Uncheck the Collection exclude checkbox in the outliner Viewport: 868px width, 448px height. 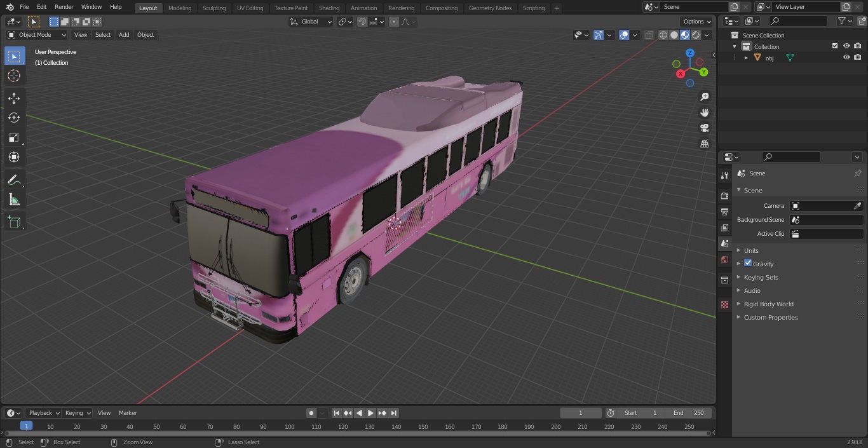835,46
